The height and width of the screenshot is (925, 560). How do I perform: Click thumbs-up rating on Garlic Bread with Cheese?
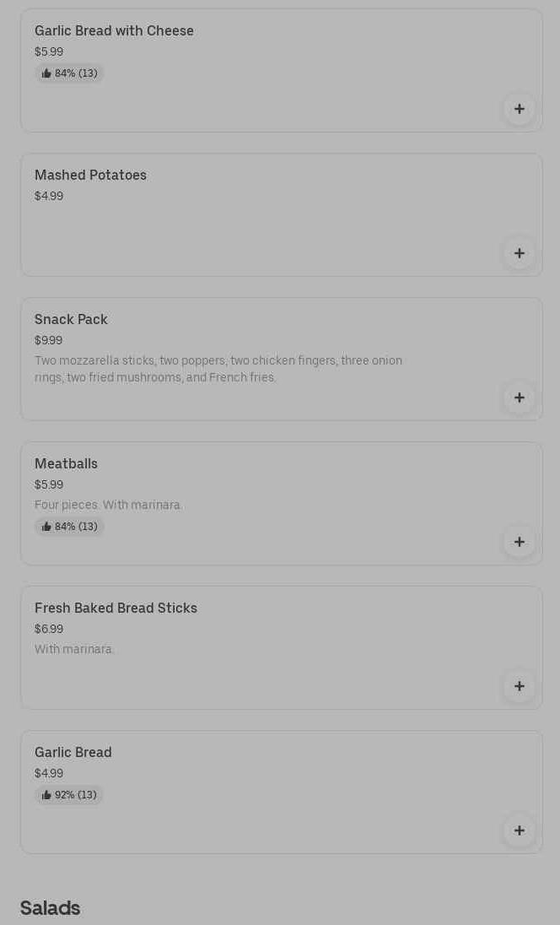coord(69,73)
